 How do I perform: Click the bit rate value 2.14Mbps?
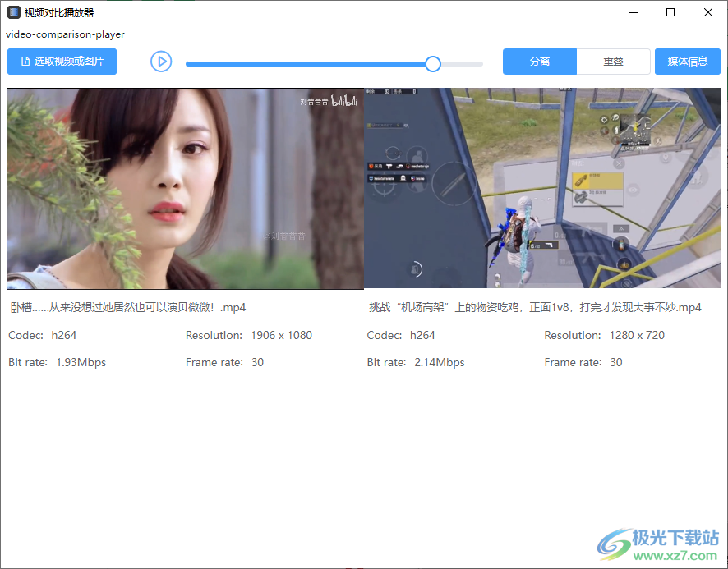(440, 362)
